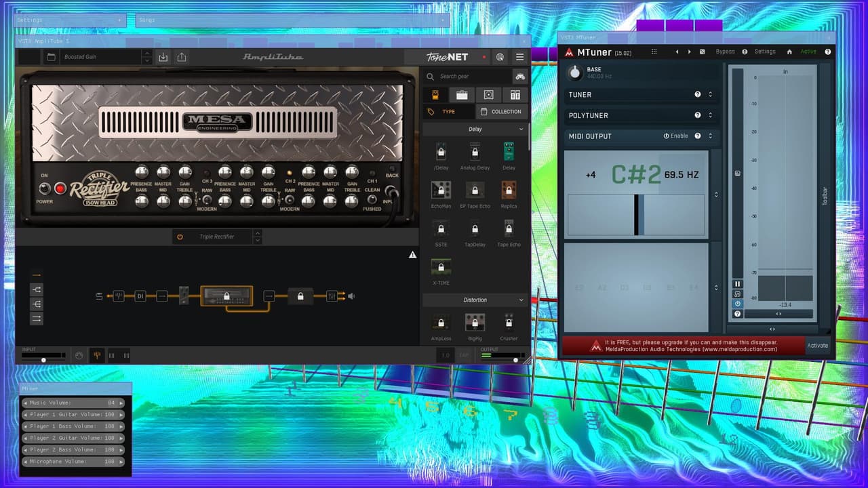
Task: Toggle MTuner Bypass
Action: [725, 52]
